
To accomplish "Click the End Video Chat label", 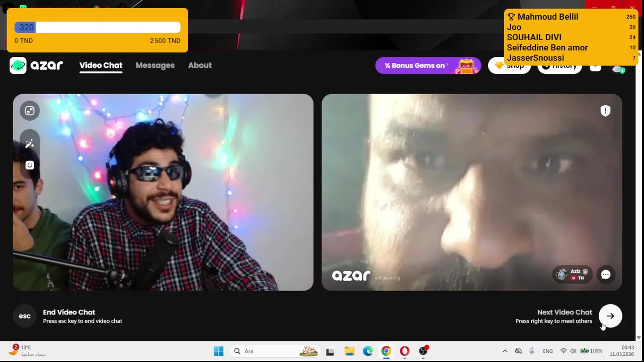I will pyautogui.click(x=69, y=312).
